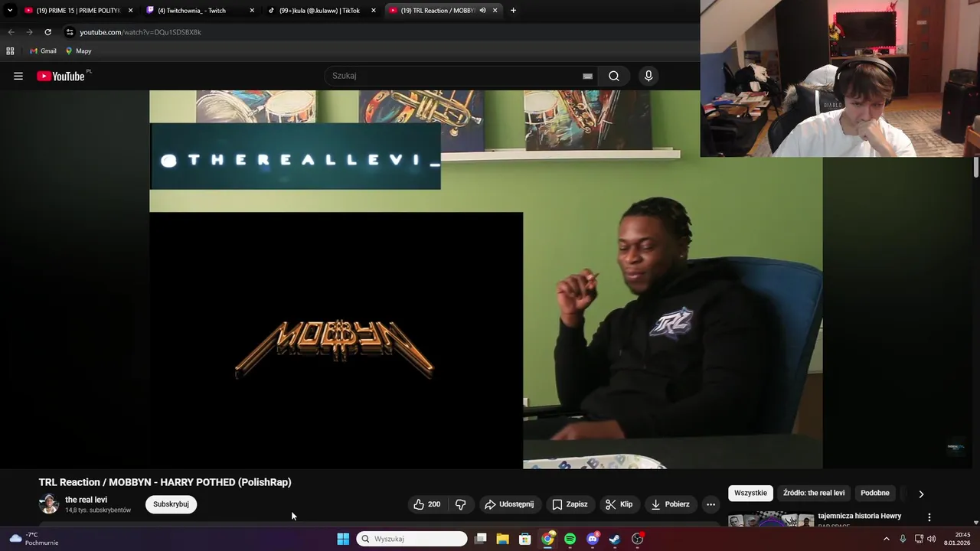Share video via Udostępnij button
The image size is (980, 551).
pyautogui.click(x=509, y=504)
